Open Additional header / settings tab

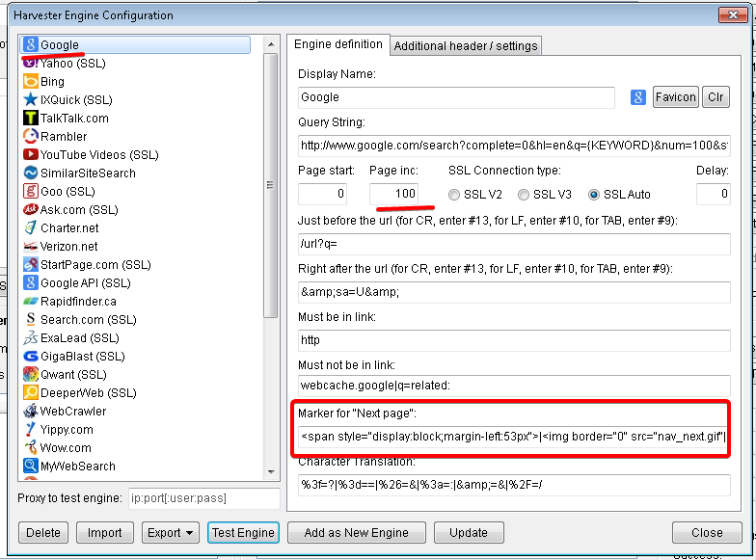[465, 46]
